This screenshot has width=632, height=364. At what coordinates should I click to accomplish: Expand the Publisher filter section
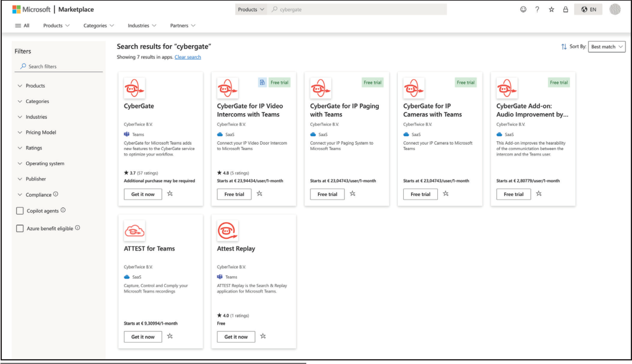[x=36, y=179]
